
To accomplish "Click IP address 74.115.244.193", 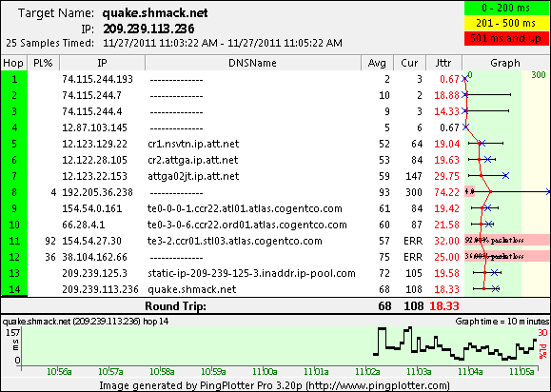I will pyautogui.click(x=97, y=79).
